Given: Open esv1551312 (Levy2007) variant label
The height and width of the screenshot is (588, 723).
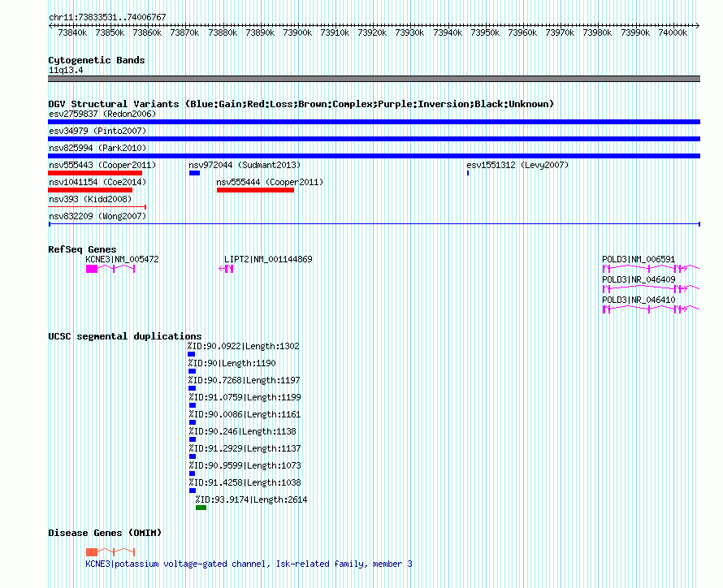Looking at the screenshot, I should click(517, 165).
